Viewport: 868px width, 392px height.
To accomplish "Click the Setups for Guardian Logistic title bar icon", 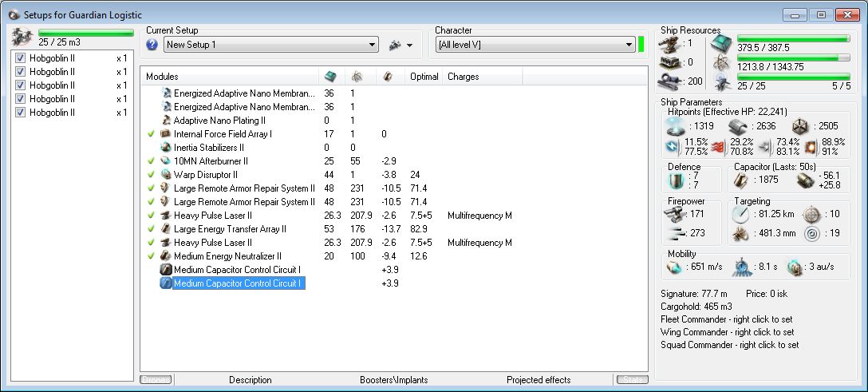I will (x=14, y=14).
